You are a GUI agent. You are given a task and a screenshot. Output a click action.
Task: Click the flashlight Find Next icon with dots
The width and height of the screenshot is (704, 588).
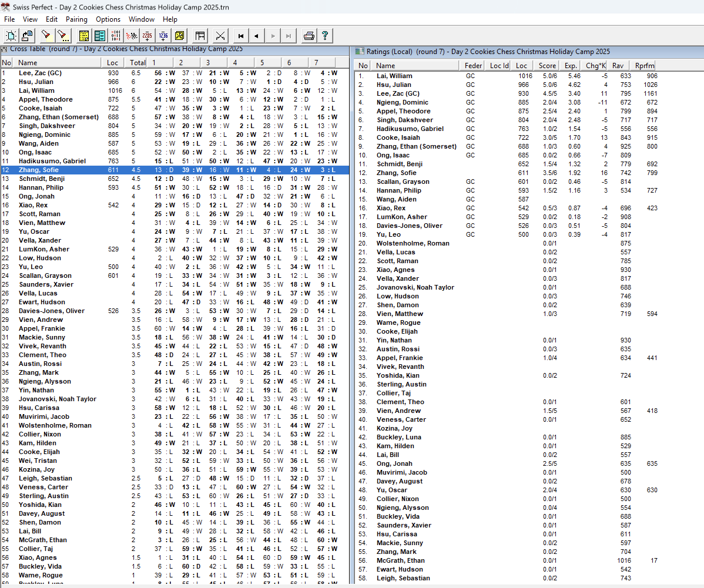pos(63,35)
